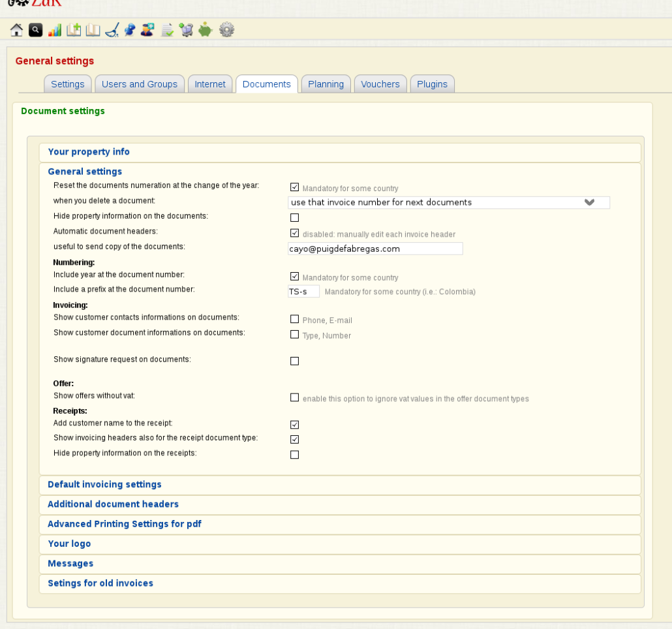The image size is (672, 629).
Task: Check the show offers without vat option
Action: [294, 397]
